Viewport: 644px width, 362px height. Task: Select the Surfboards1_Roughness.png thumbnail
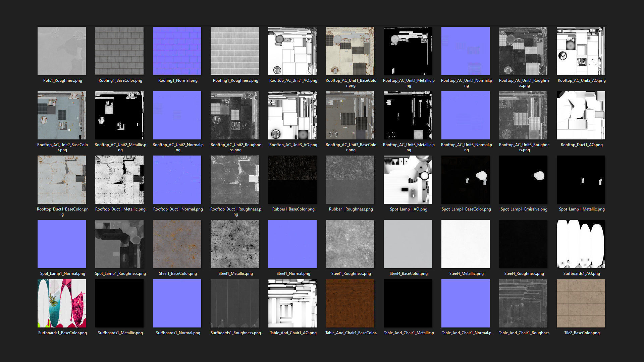235,303
